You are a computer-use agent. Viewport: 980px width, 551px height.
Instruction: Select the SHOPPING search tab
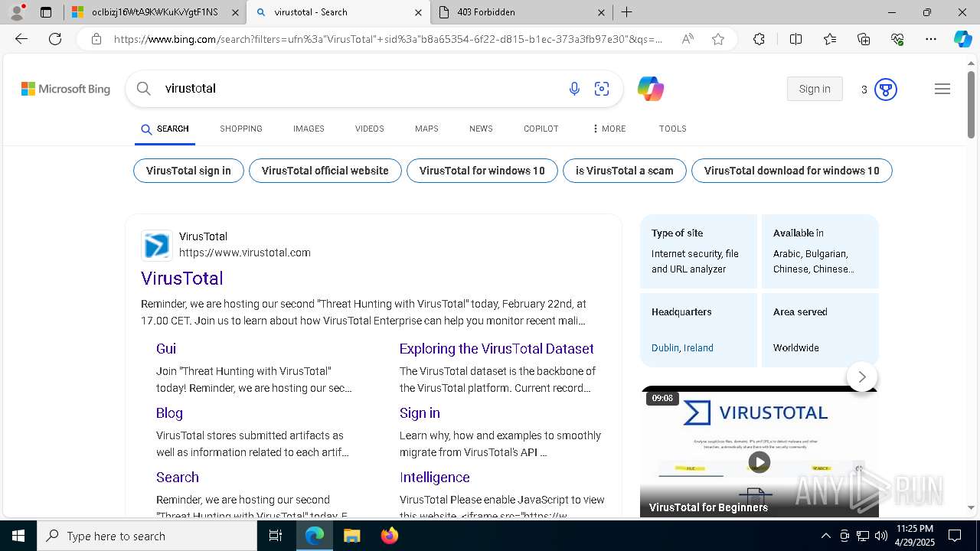241,129
